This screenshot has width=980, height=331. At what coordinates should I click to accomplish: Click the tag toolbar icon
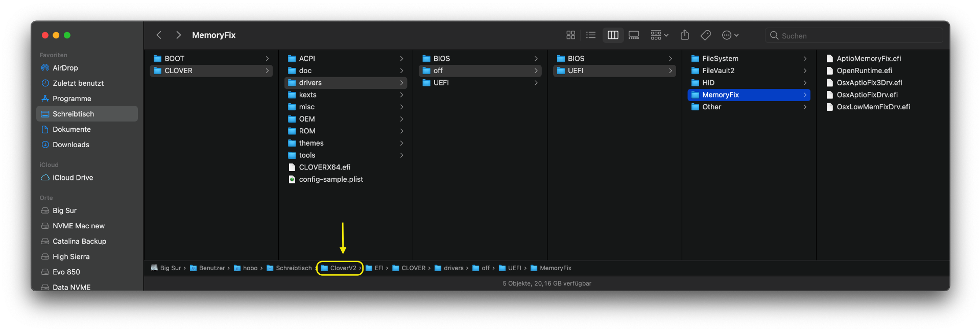pos(706,35)
